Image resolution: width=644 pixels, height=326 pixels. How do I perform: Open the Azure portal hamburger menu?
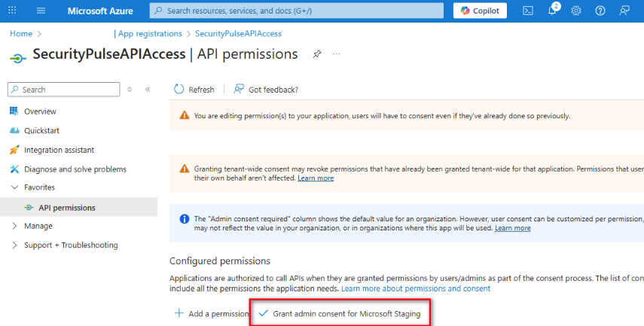[x=41, y=11]
